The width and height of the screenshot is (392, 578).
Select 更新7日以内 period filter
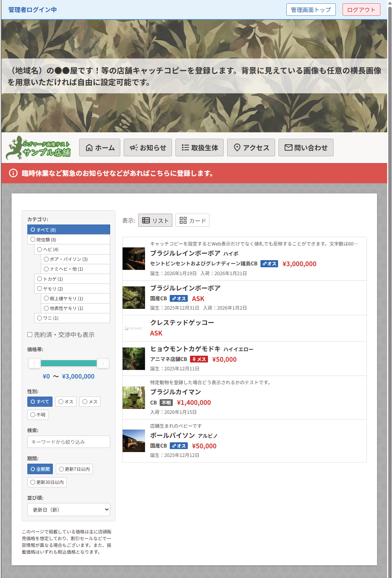(x=74, y=469)
